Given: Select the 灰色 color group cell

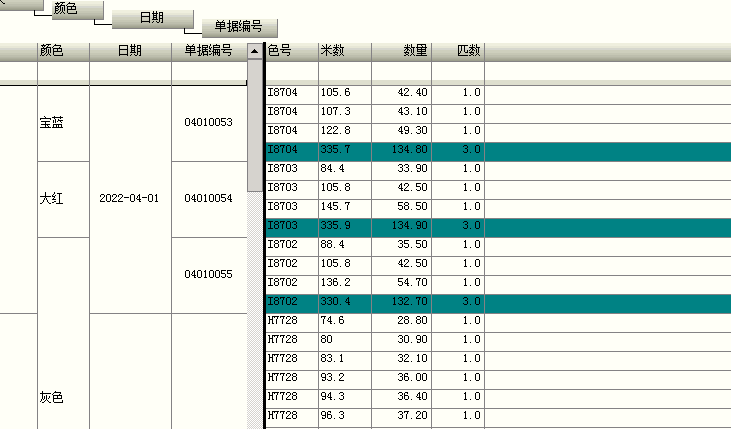Looking at the screenshot, I should point(63,333).
